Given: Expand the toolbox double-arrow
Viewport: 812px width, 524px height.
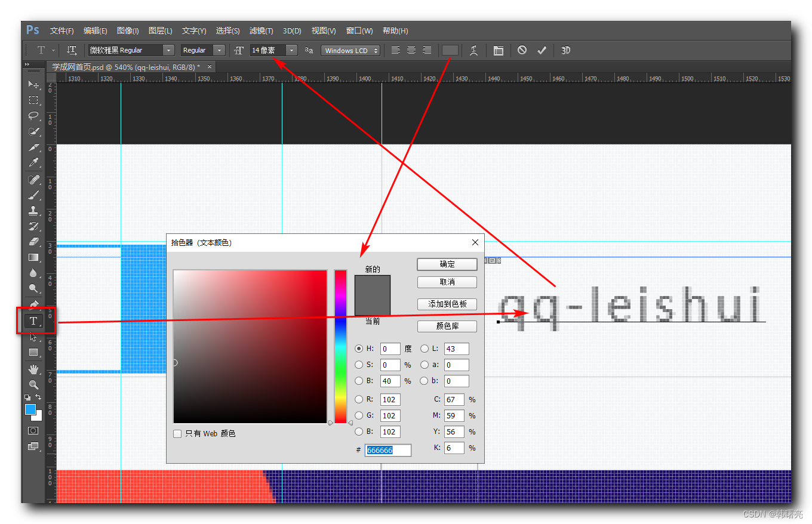Looking at the screenshot, I should (27, 64).
